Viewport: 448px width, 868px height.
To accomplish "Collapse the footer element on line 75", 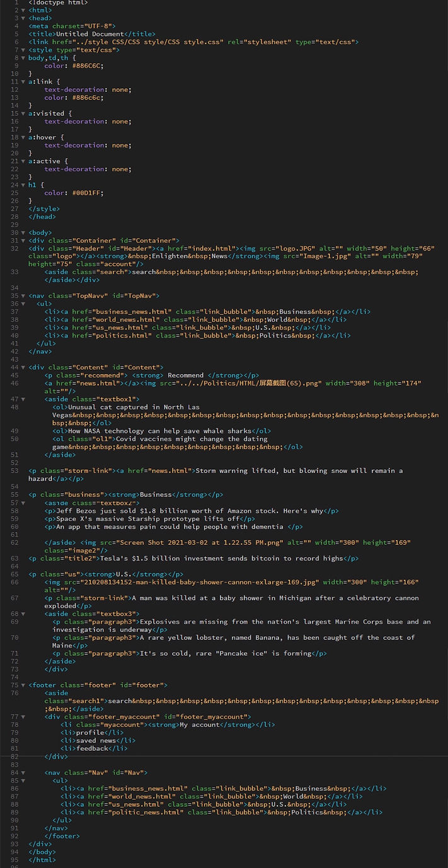I will tap(23, 685).
